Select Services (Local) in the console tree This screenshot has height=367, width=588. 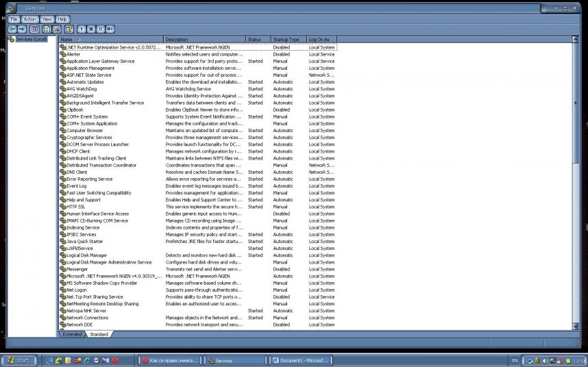tap(31, 40)
